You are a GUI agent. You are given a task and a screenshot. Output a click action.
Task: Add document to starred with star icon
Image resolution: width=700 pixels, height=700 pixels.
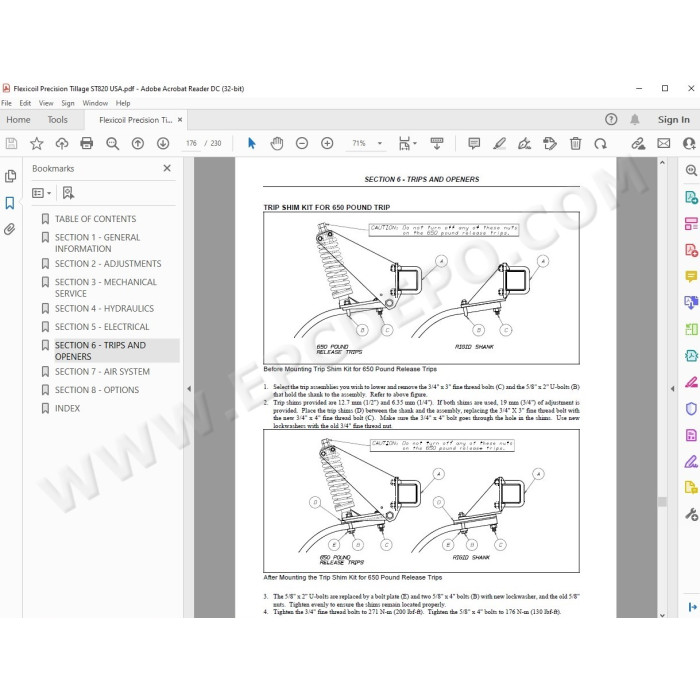[36, 143]
